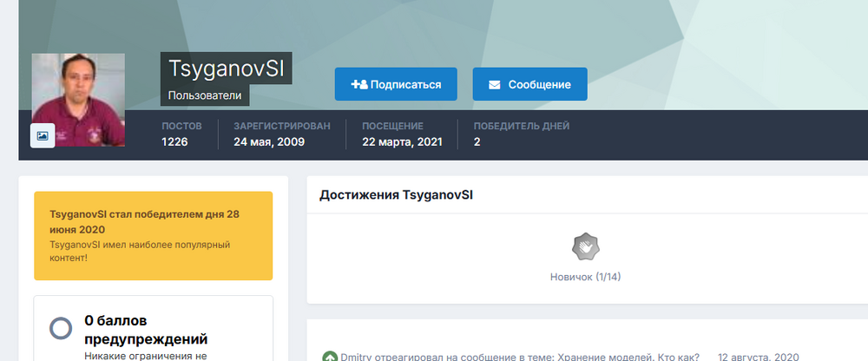Click the yellow day-winner banner
The width and height of the screenshot is (868, 361).
click(153, 235)
